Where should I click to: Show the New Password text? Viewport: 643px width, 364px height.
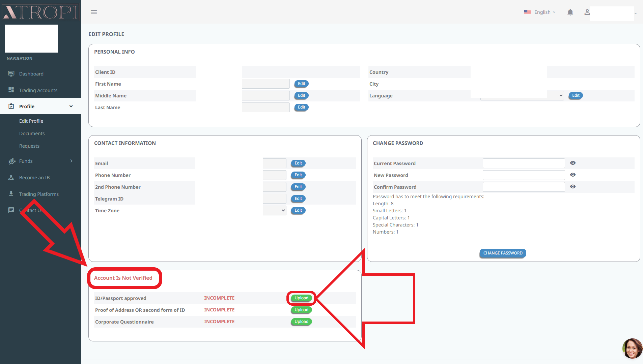point(573,175)
